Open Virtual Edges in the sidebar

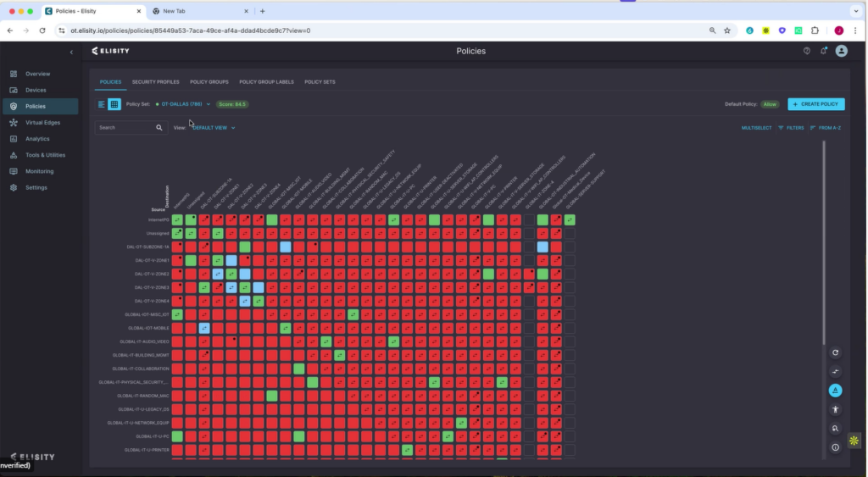(42, 122)
